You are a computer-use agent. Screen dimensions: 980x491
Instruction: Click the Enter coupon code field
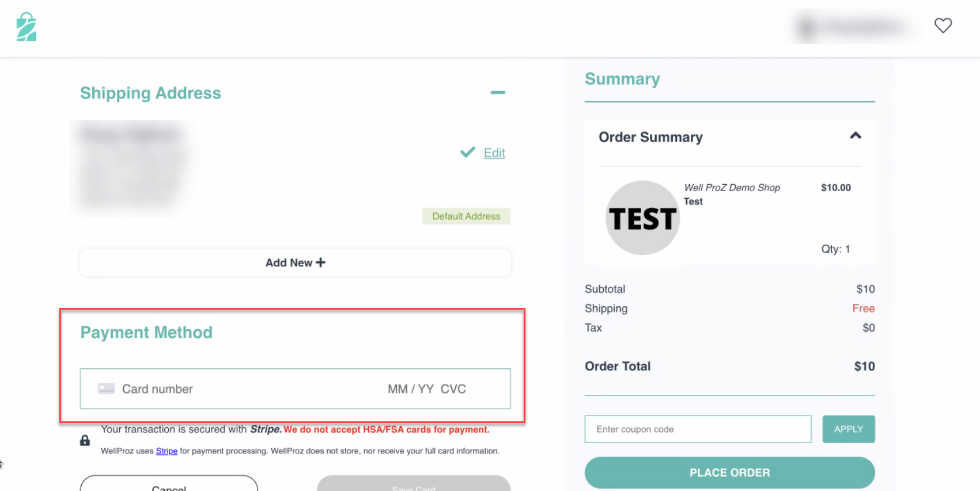tap(697, 429)
